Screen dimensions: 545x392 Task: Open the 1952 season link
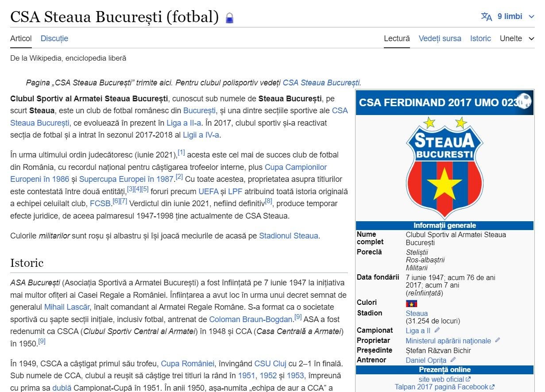268,376
